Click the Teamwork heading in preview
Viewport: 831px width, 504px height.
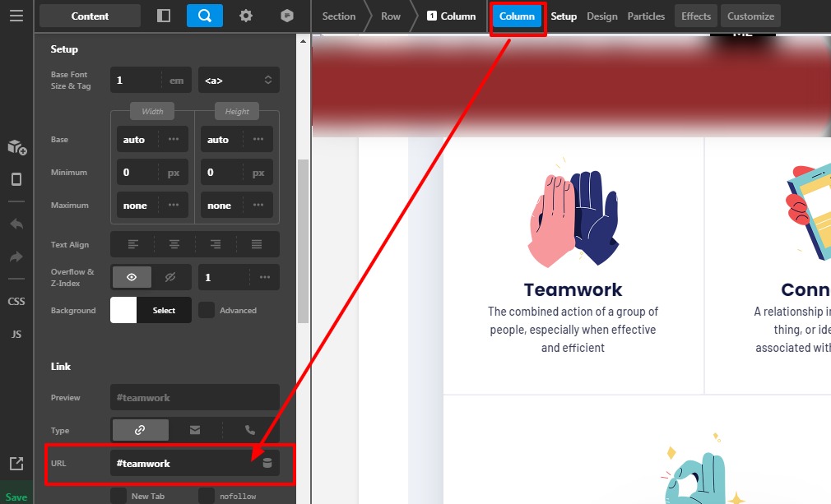(573, 289)
